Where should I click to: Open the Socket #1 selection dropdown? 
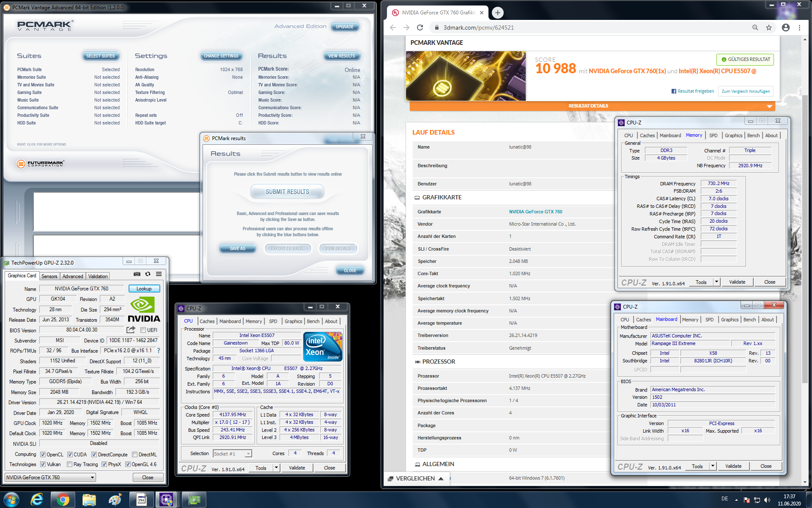[x=232, y=453]
